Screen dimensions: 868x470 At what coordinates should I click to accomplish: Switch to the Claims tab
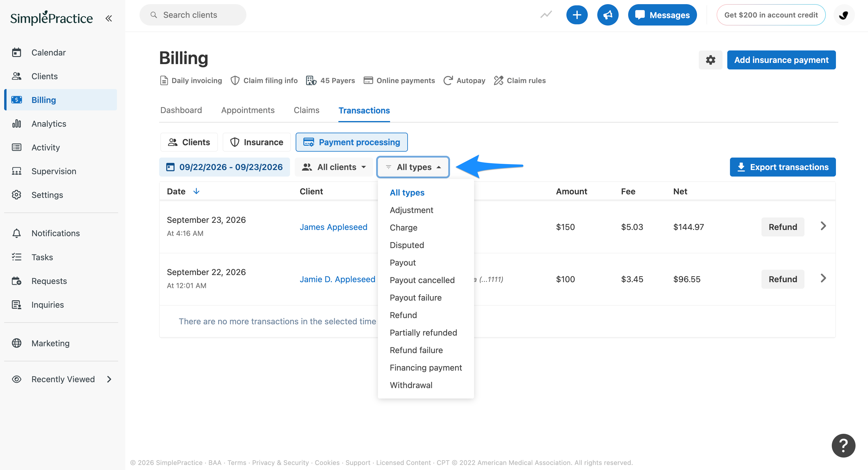[x=306, y=110]
